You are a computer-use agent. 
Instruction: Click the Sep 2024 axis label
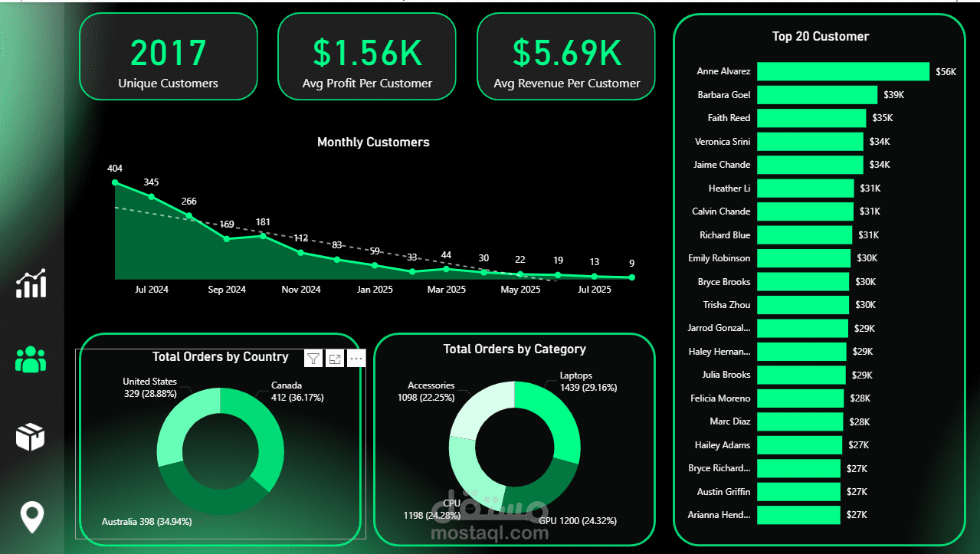227,290
